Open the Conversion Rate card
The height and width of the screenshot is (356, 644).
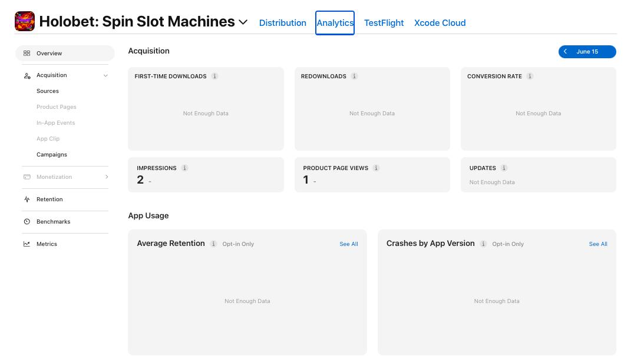pos(539,109)
